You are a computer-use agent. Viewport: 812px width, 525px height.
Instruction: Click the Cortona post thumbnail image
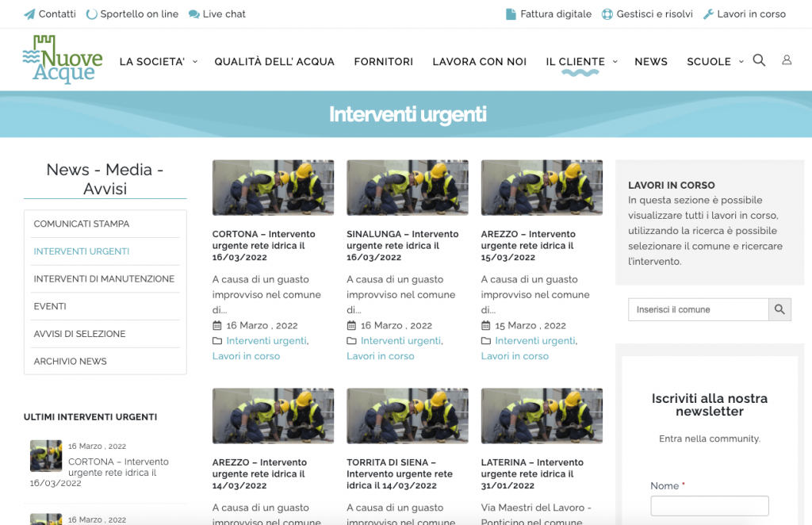pos(273,187)
